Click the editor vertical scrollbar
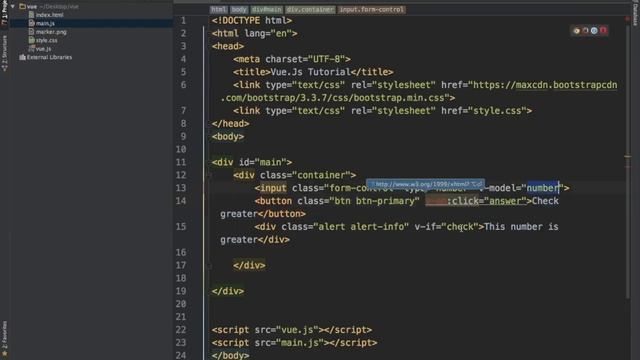 click(628, 163)
